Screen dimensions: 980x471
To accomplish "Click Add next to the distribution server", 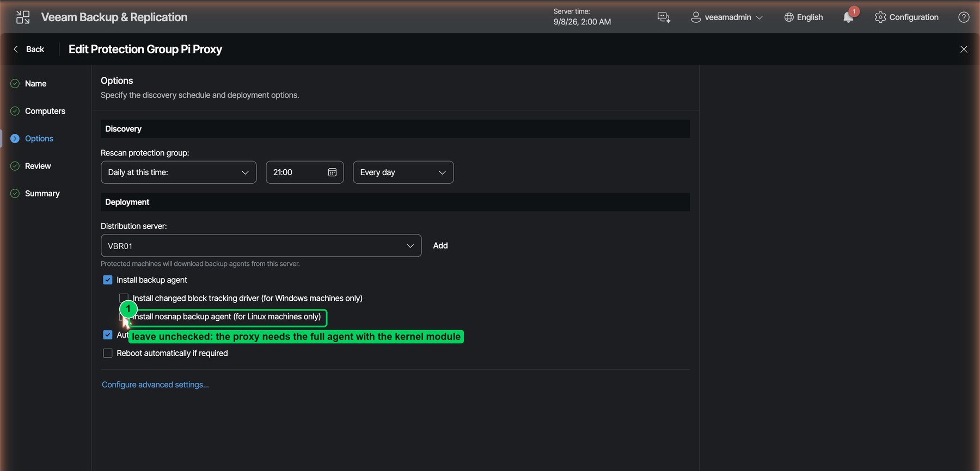I will (440, 246).
